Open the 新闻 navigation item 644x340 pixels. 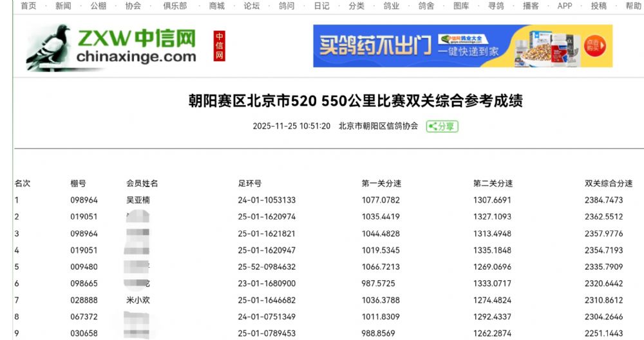point(63,6)
